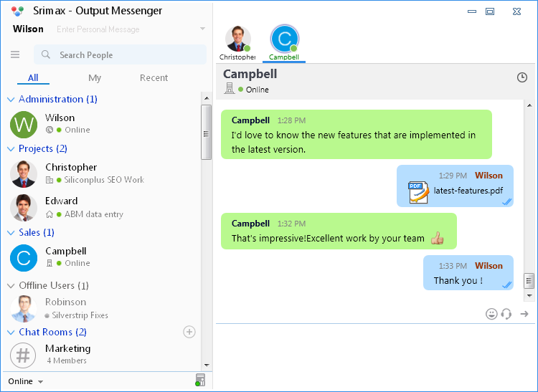The image size is (538, 392).
Task: Click chat scrollbar down arrow
Action: [529, 295]
